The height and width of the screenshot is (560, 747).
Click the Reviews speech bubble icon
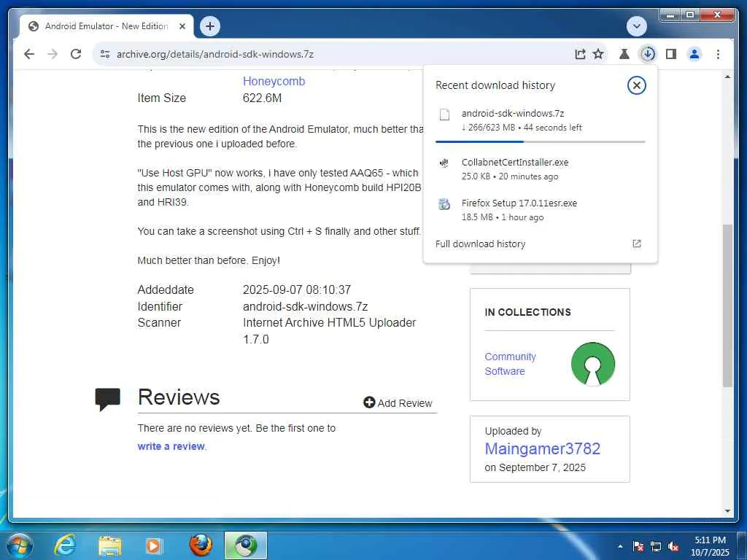[x=108, y=399]
